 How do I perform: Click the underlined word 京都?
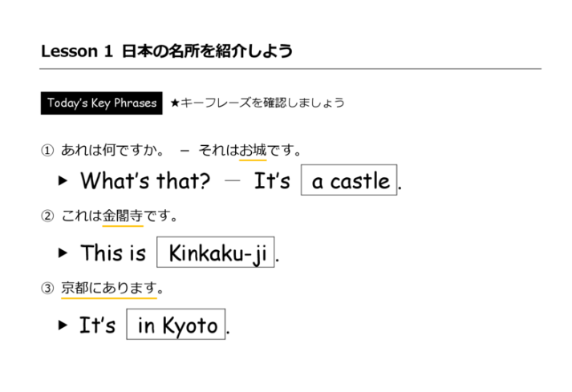[x=75, y=287]
